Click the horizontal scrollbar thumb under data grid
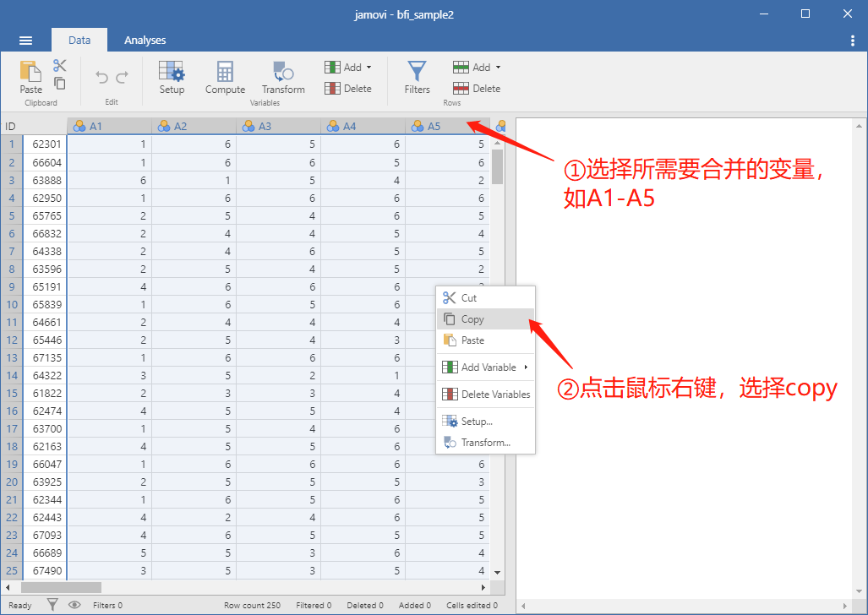The height and width of the screenshot is (615, 868). [61, 587]
